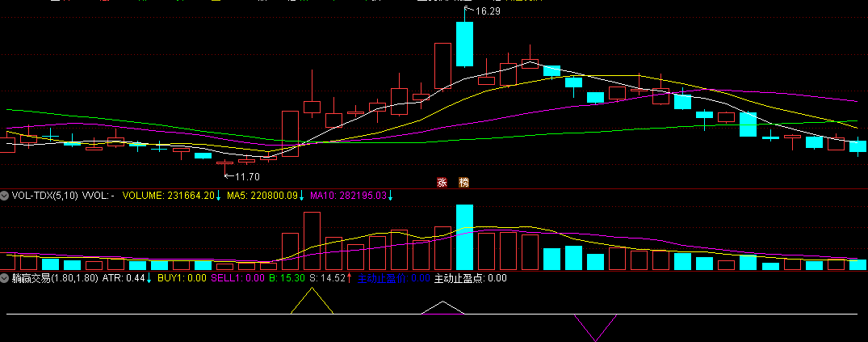Screen dimensions: 868x342
Task: Click the MA10: 282195.03 value
Action: (348, 195)
